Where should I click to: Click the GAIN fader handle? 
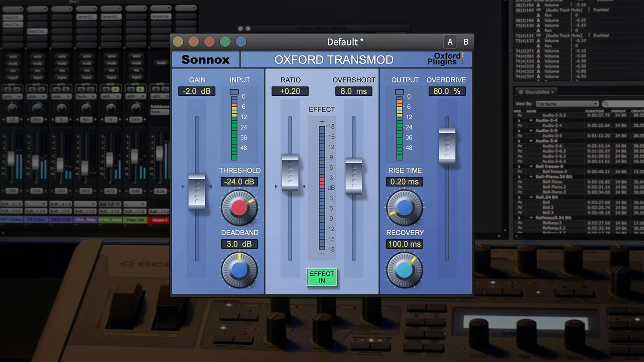click(x=197, y=192)
